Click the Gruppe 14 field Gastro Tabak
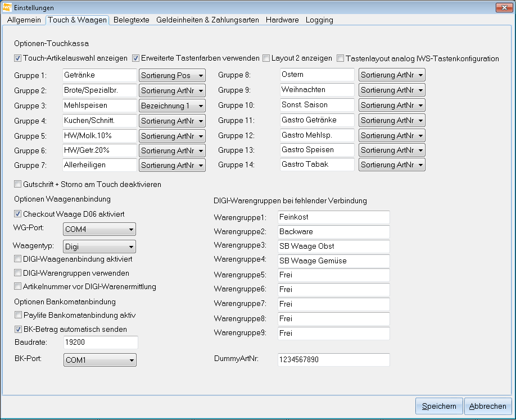 click(x=317, y=164)
